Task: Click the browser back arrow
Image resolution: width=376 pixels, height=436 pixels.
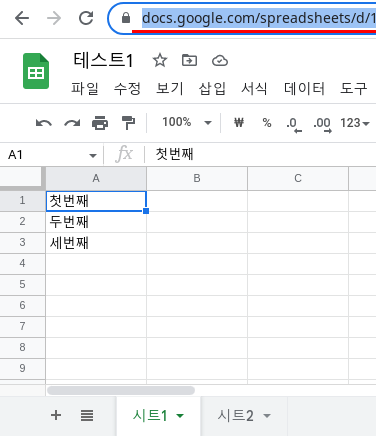Action: (x=22, y=18)
